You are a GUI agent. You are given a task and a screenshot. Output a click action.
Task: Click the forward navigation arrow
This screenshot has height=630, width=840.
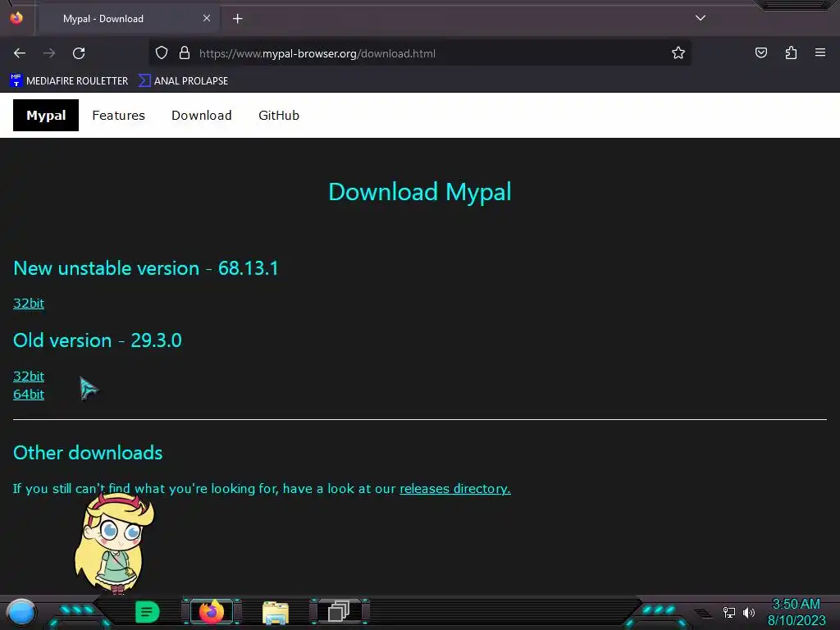[49, 53]
